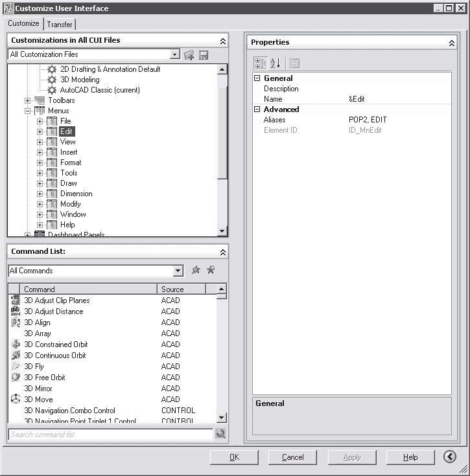Click the save customization files icon

[204, 55]
